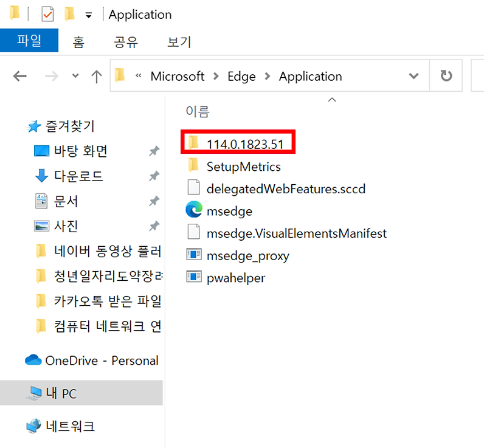Image resolution: width=484 pixels, height=448 pixels.
Task: Refresh the Application folder view
Action: (x=446, y=75)
